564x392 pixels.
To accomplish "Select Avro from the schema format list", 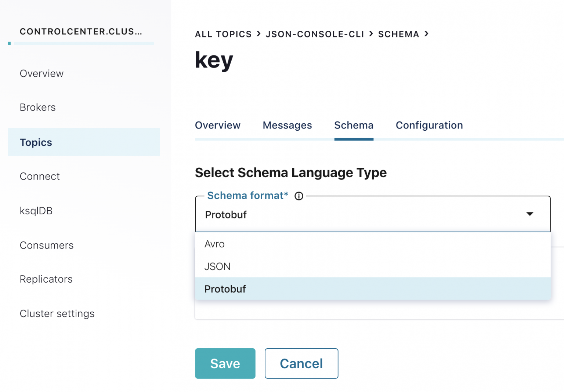I will (x=214, y=244).
